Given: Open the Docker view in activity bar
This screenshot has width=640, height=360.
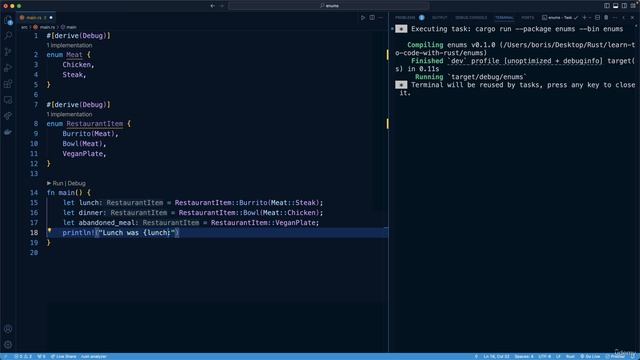Looking at the screenshot, I should 8,132.
